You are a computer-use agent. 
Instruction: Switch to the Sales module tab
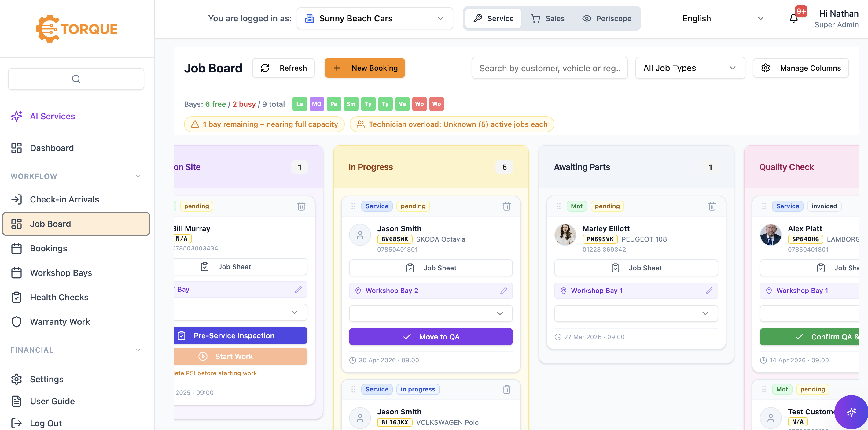pyautogui.click(x=548, y=18)
